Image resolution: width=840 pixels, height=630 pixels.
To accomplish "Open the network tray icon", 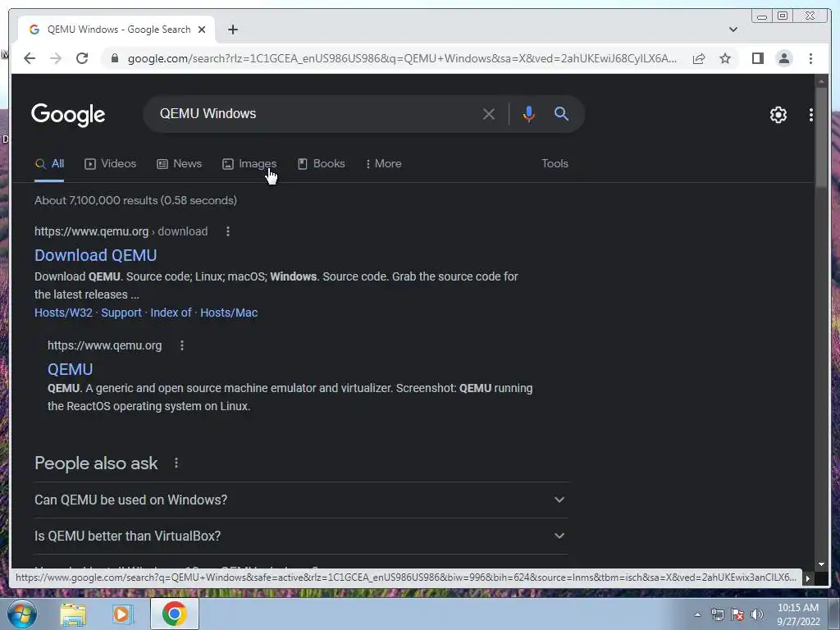I will click(717, 614).
